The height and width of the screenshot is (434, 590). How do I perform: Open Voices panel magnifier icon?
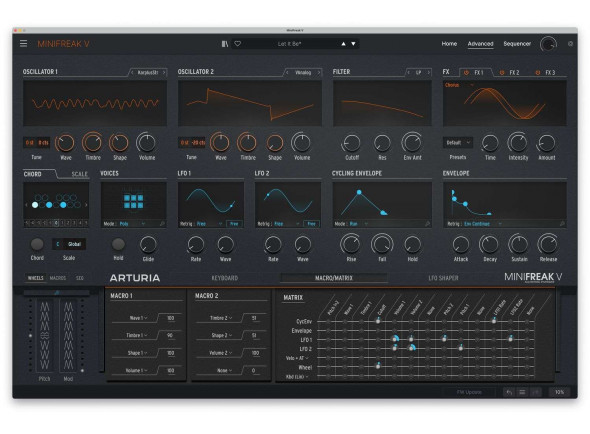click(162, 224)
